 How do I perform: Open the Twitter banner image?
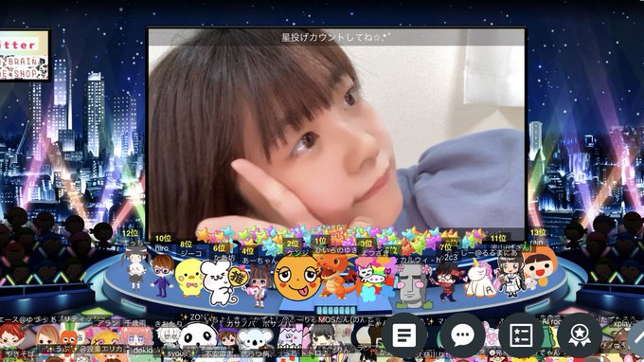click(x=24, y=55)
